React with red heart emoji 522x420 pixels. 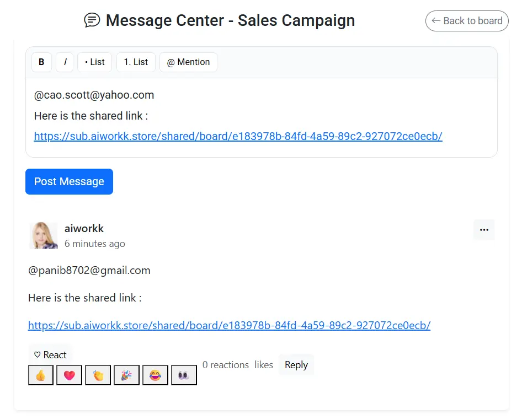point(69,375)
